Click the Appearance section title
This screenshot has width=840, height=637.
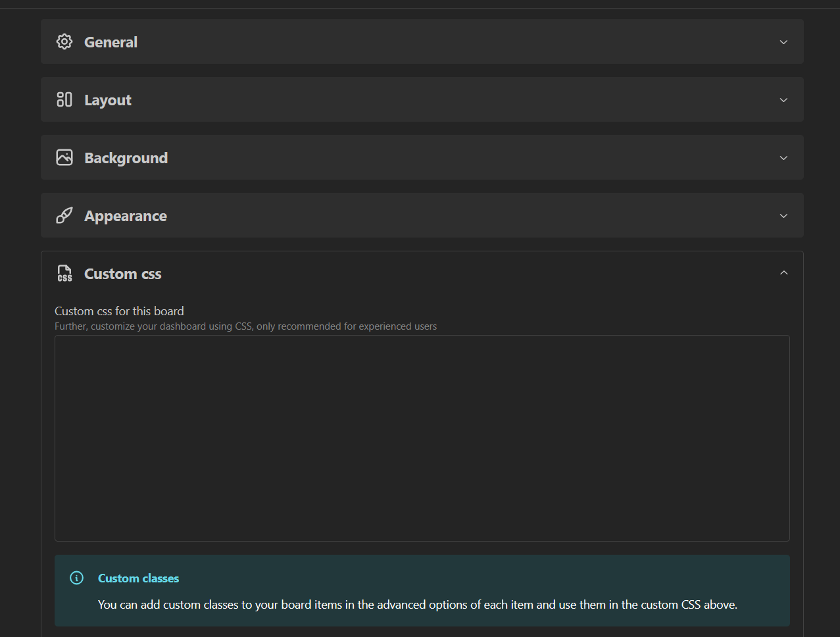[125, 216]
